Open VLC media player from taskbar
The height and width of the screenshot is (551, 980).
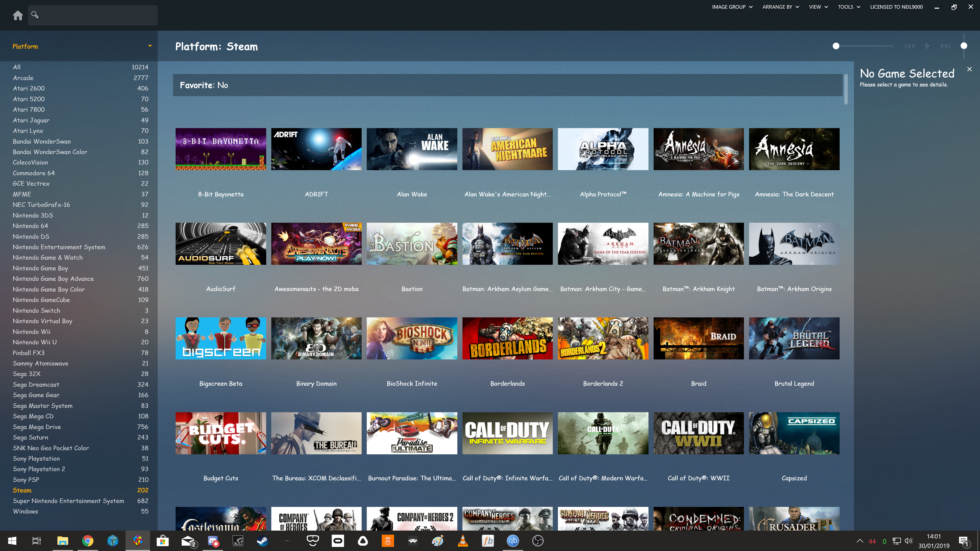pos(463,541)
